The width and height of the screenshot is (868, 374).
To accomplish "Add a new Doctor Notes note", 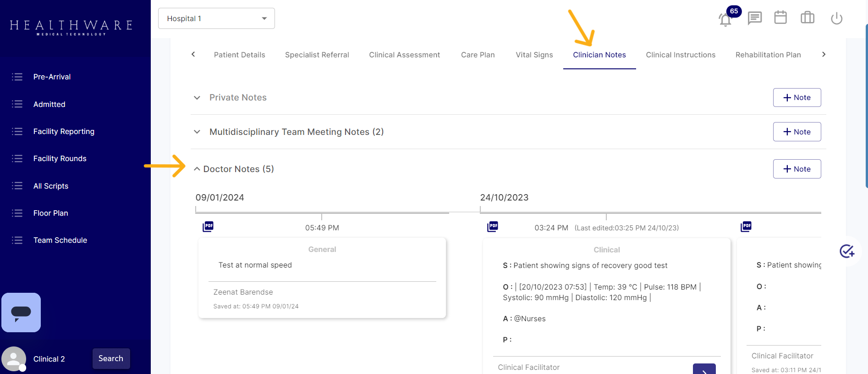I will point(797,169).
